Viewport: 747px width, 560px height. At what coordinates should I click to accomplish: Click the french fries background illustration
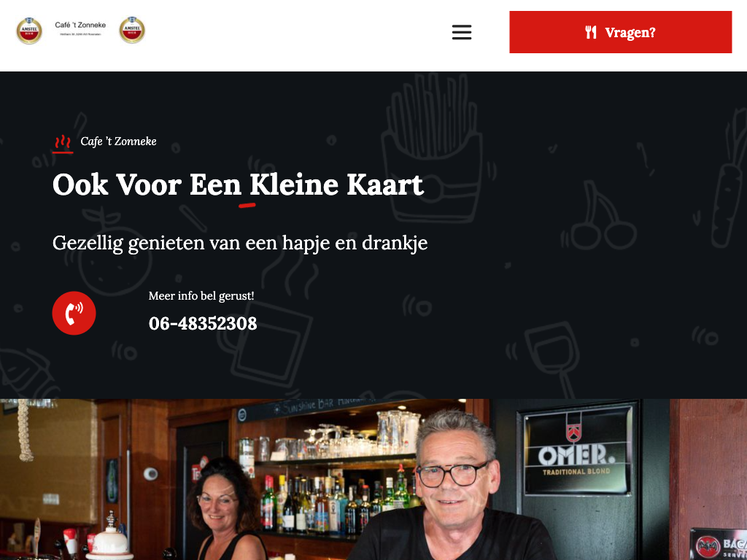point(433,147)
